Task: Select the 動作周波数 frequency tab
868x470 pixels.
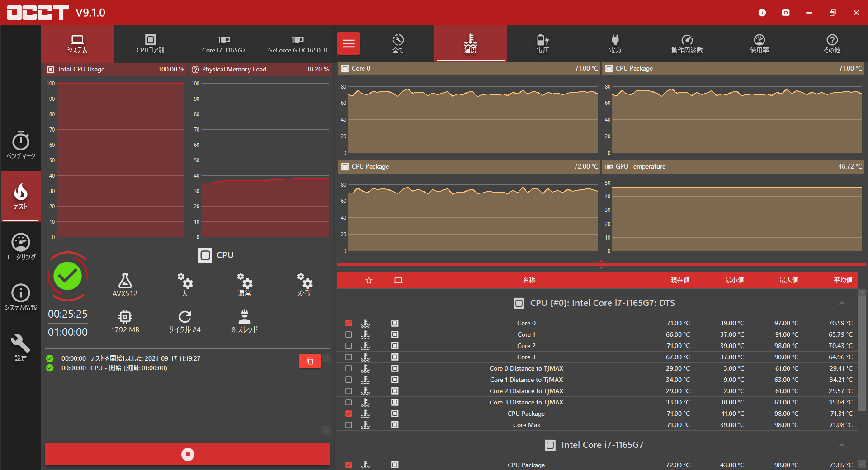Action: [687, 43]
